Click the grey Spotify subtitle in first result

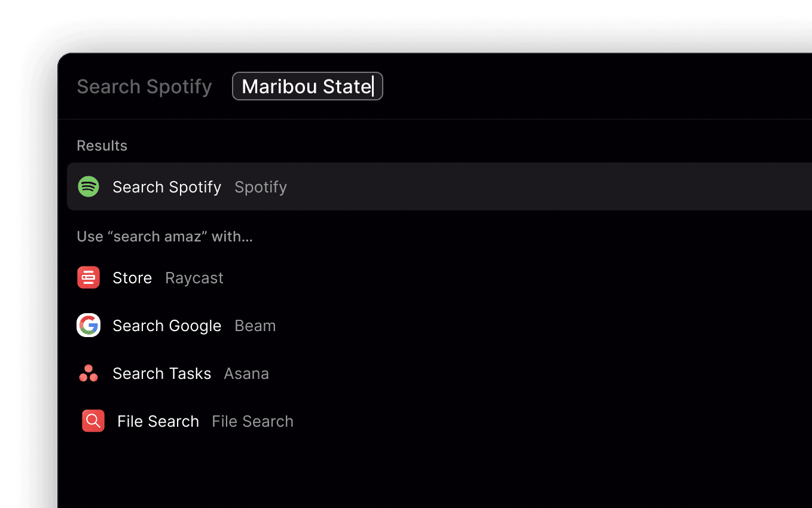click(x=261, y=187)
